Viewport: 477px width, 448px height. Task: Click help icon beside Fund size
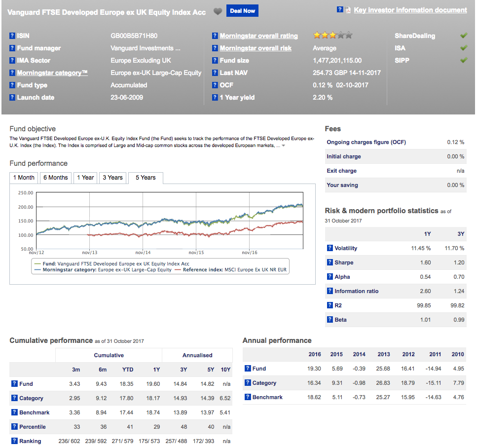tap(215, 61)
